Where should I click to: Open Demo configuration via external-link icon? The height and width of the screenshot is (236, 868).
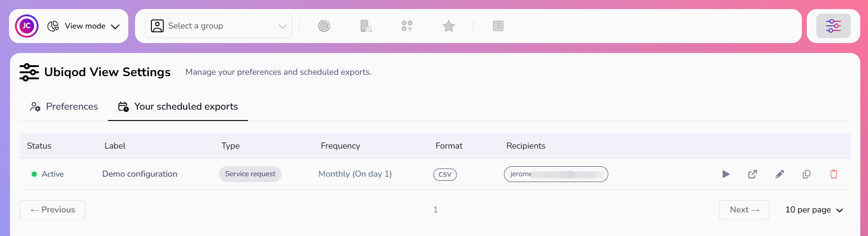pos(752,174)
